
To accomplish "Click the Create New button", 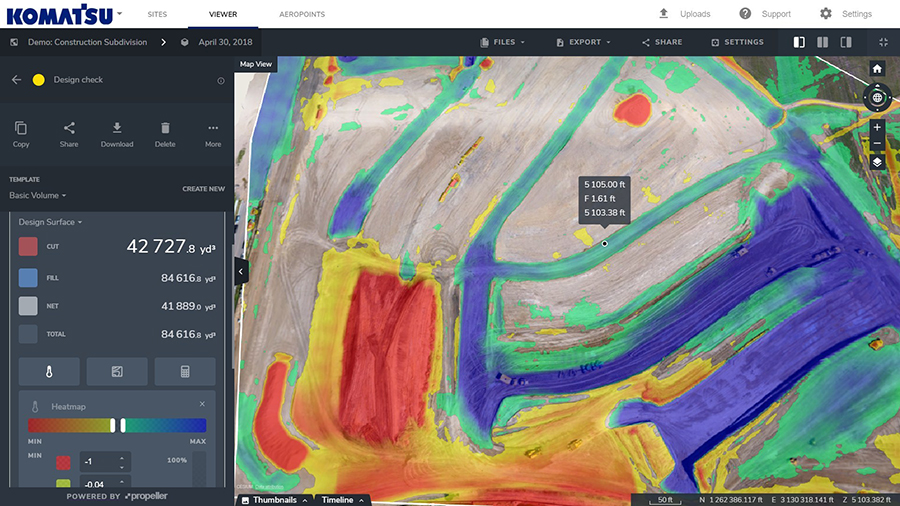I will pos(203,188).
